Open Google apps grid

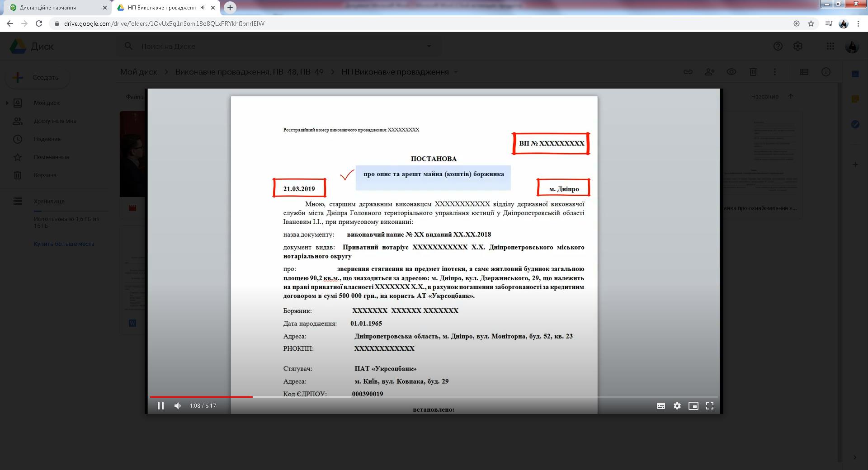point(830,46)
